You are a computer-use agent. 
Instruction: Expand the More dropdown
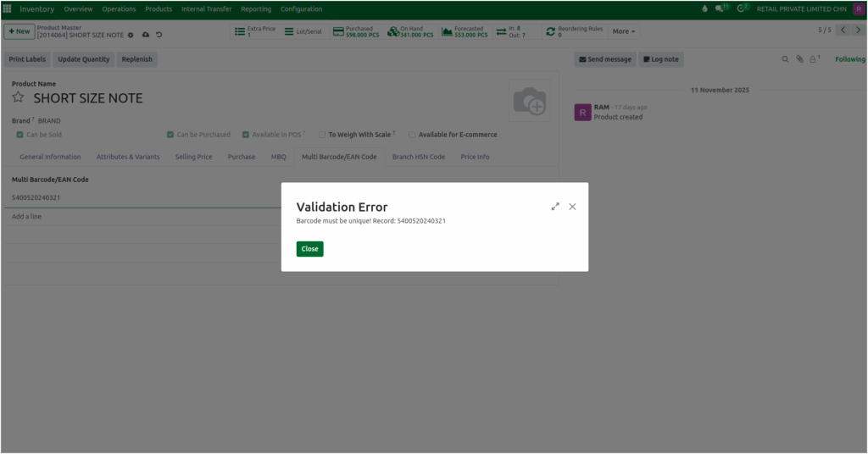point(623,31)
